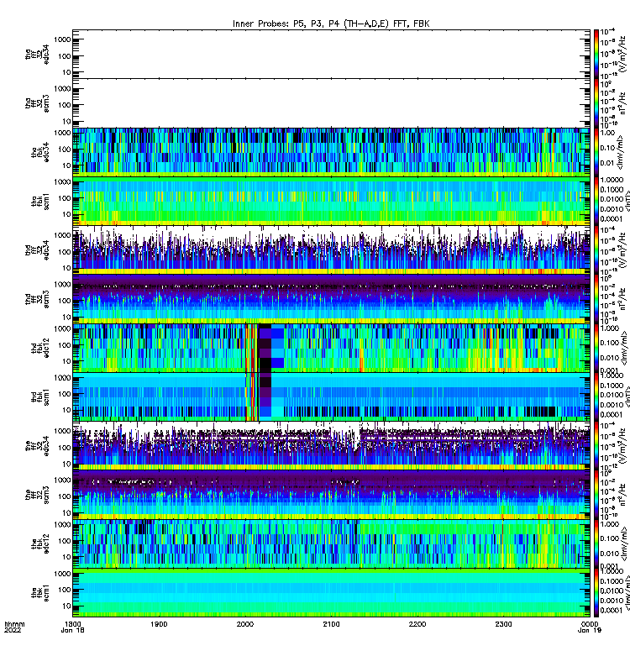Select the "2000" time axis label

click(245, 624)
